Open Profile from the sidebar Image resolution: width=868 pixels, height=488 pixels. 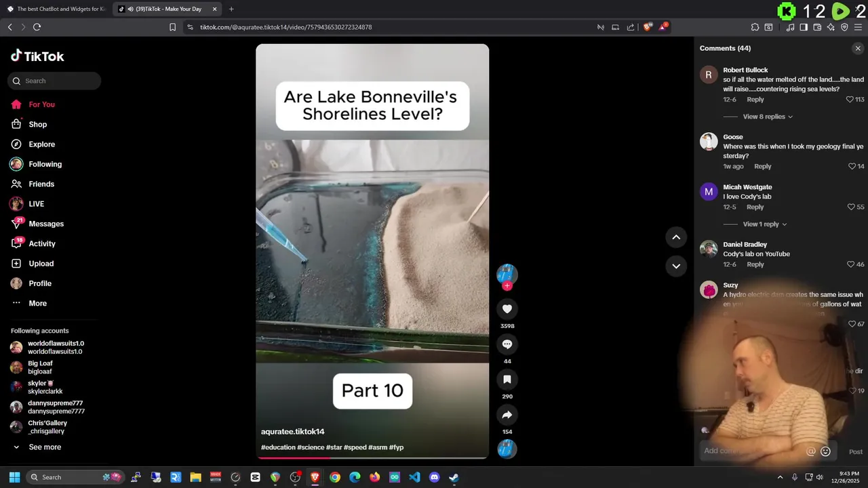coord(31,283)
